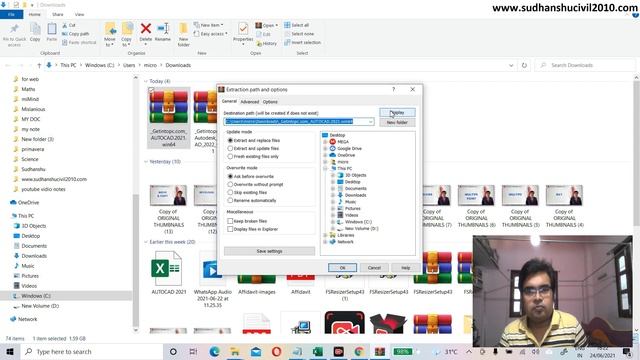Image resolution: width=640 pixels, height=360 pixels.
Task: Click the dialog's New folder button
Action: (397, 122)
